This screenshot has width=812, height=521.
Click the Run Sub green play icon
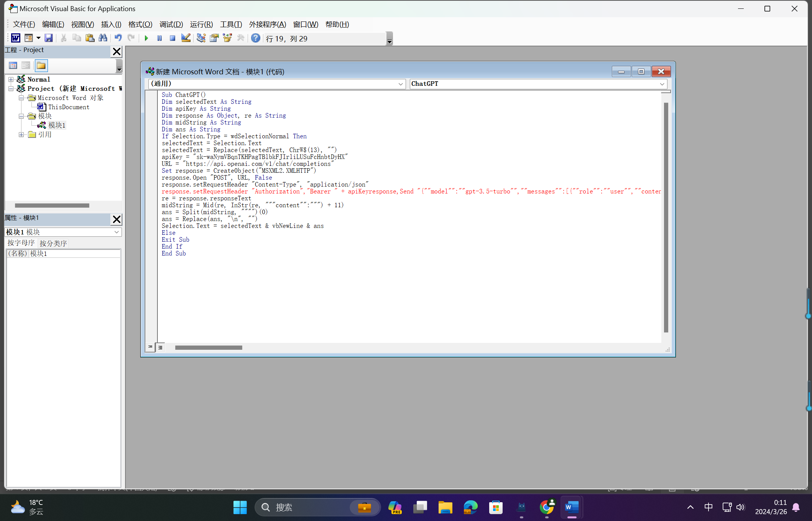146,38
